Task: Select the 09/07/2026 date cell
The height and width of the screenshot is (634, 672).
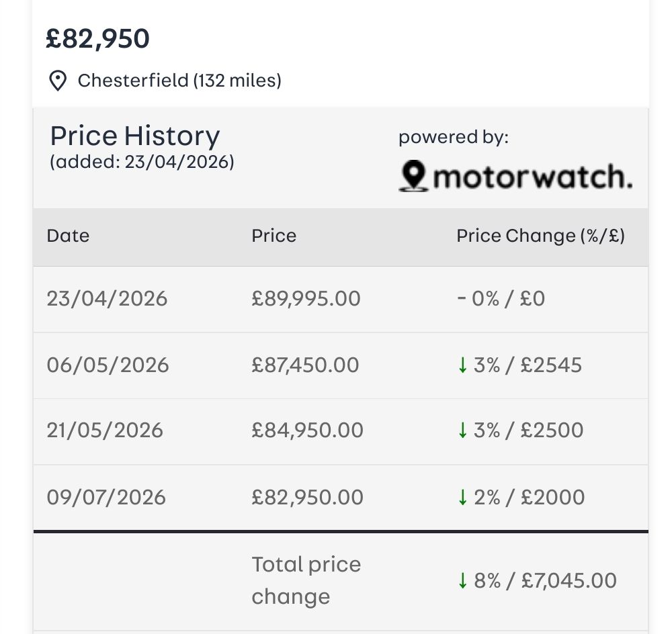Action: pos(106,498)
